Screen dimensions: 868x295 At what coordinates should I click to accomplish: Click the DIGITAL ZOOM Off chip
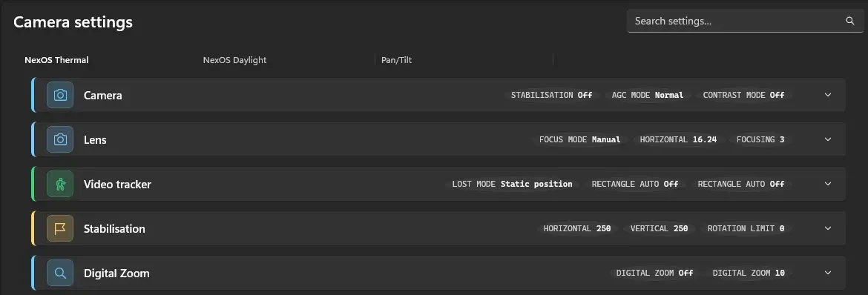(x=654, y=273)
